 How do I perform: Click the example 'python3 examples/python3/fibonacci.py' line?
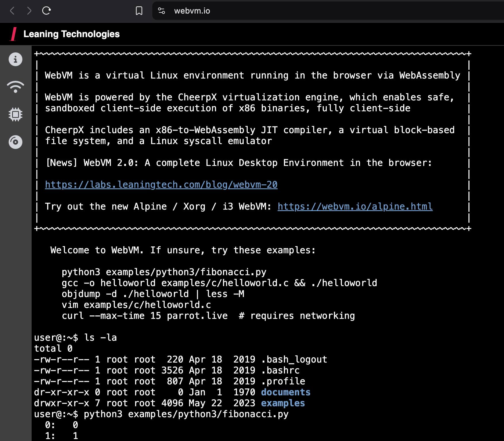tap(164, 272)
